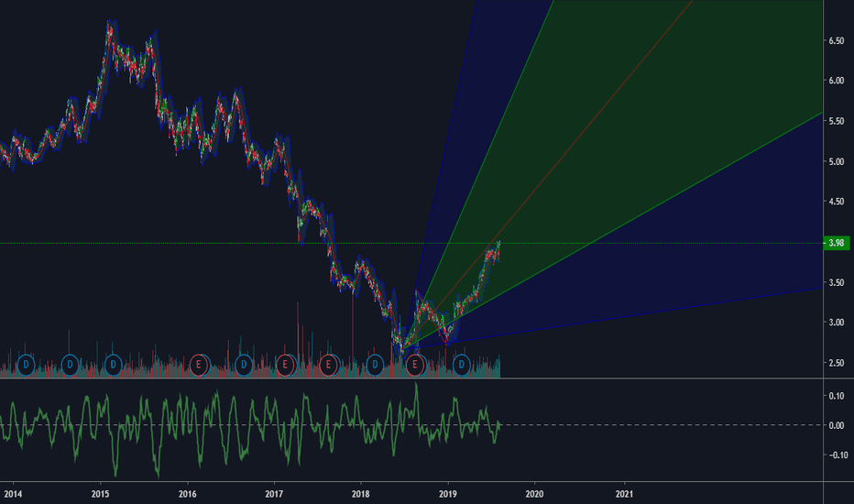The width and height of the screenshot is (854, 504).
Task: Select the dividend marker in mid 2016
Action: [244, 365]
